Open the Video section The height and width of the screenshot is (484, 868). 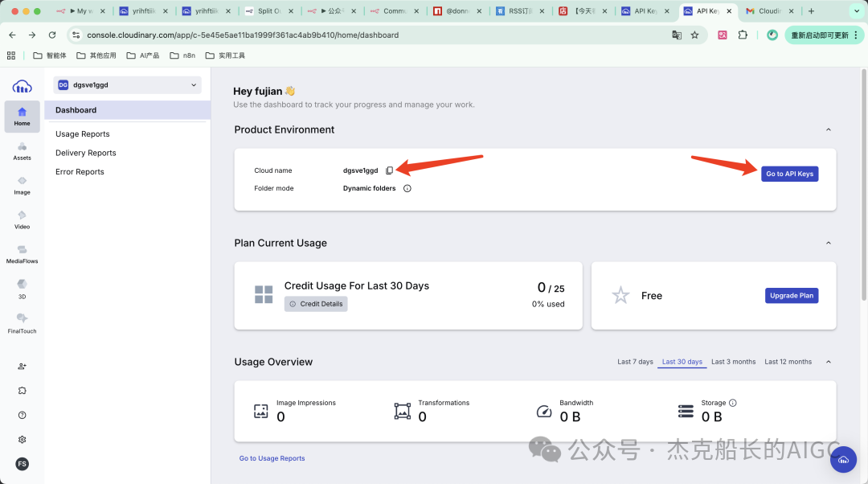tap(23, 219)
